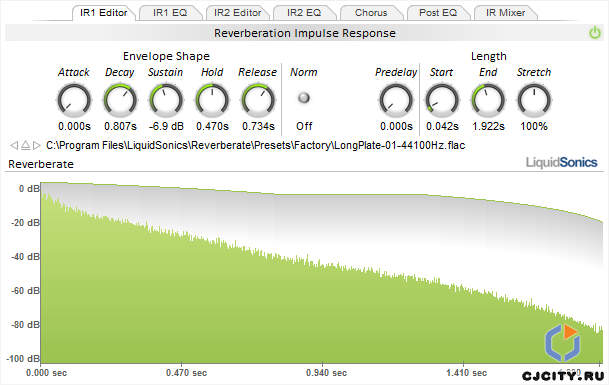609x385 pixels.
Task: Switch to the Chorus tab
Action: 371,13
